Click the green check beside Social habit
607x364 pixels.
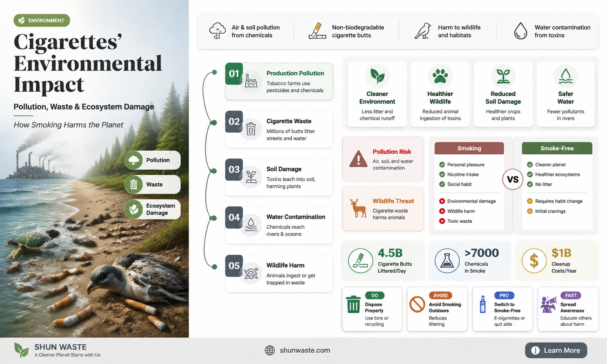tap(442, 184)
